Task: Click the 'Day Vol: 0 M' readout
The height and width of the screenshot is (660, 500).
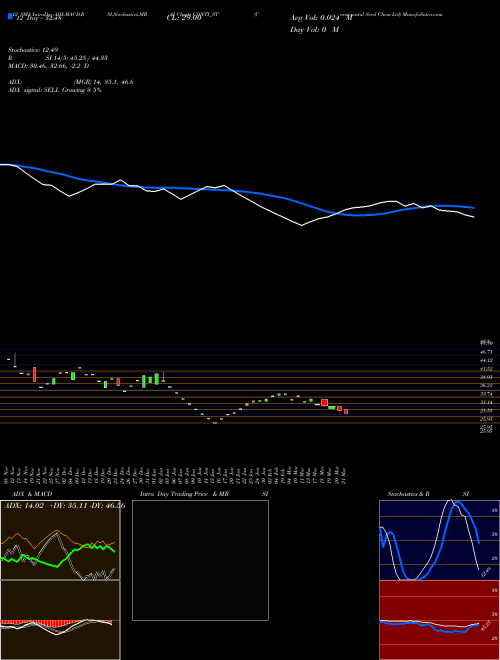Action: click(314, 29)
